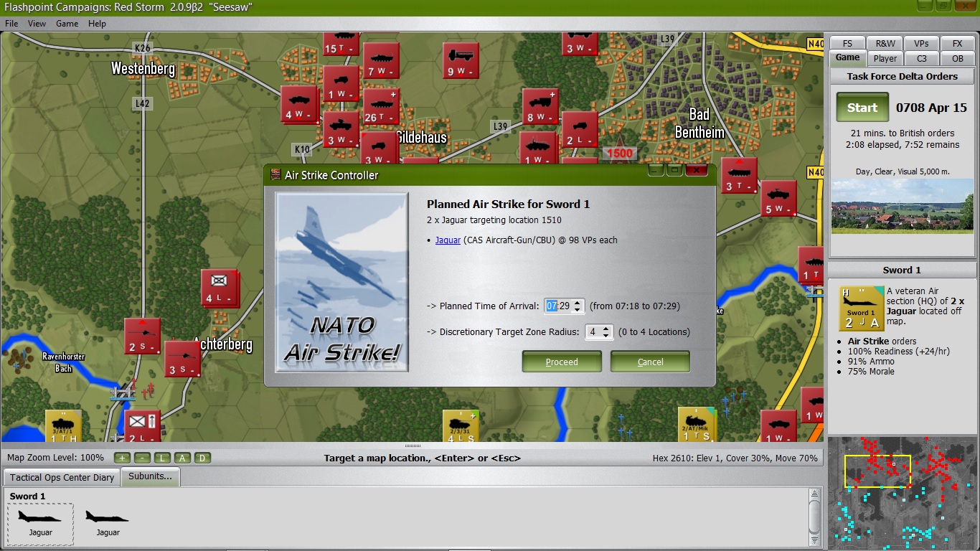
Task: Select the red unit counter 2 S
Action: 142,336
